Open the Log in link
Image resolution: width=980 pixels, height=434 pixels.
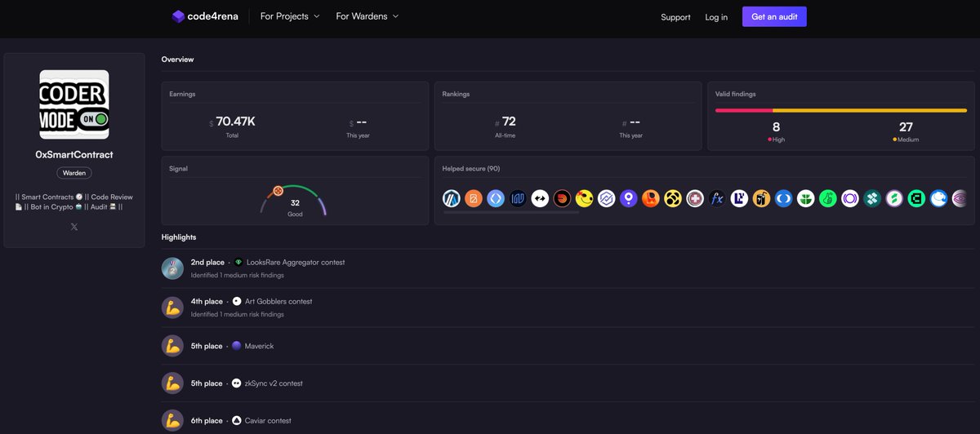716,17
